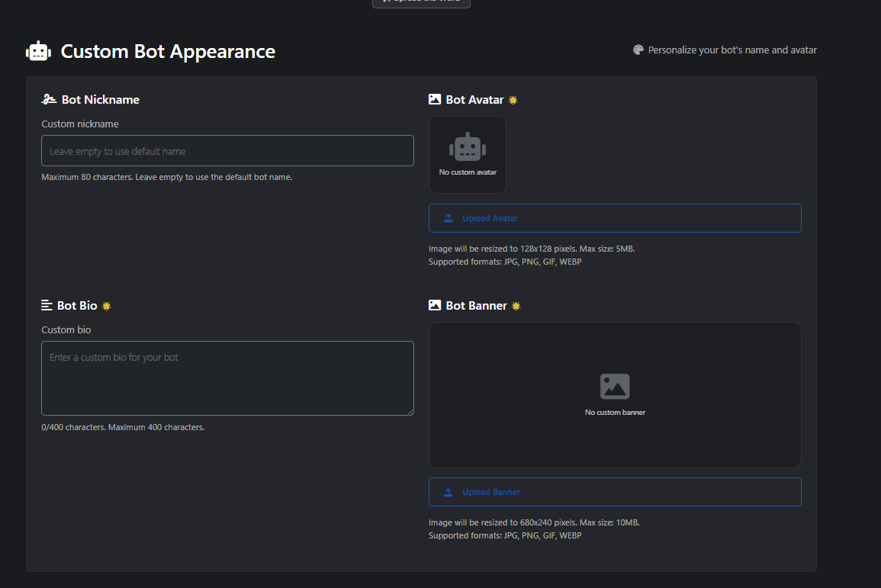Click the image icon beside Bot Avatar heading
This screenshot has height=588, width=881.
point(434,99)
